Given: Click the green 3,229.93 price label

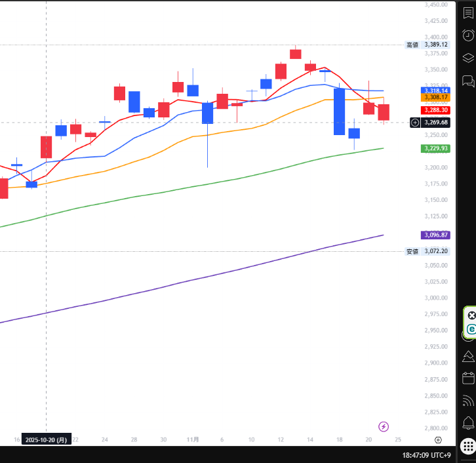Looking at the screenshot, I should pyautogui.click(x=434, y=148).
